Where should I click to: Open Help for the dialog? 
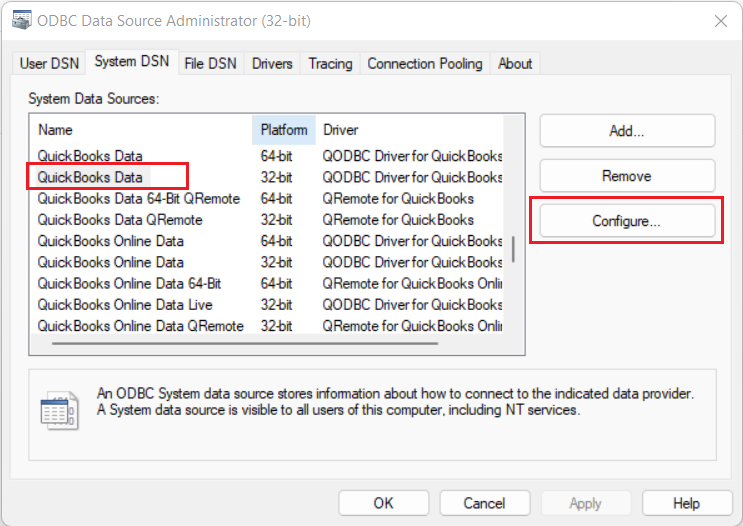(686, 503)
